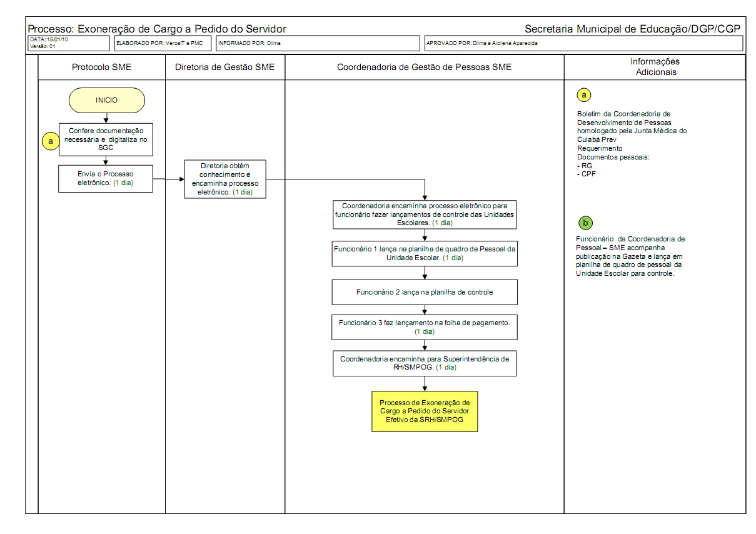This screenshot has height=534, width=756.
Task: Click the 'Diretoria de Gestão SME' lane header
Action: pos(225,68)
